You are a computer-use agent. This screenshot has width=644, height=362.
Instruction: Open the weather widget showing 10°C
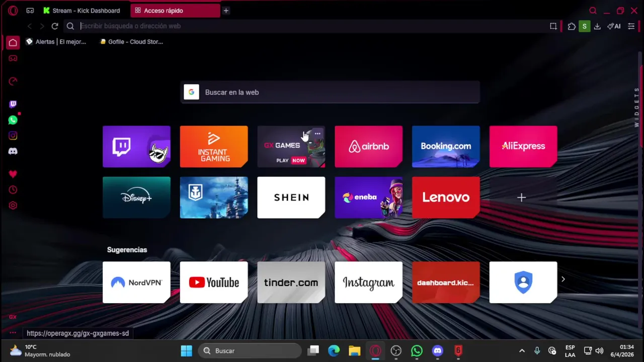40,351
